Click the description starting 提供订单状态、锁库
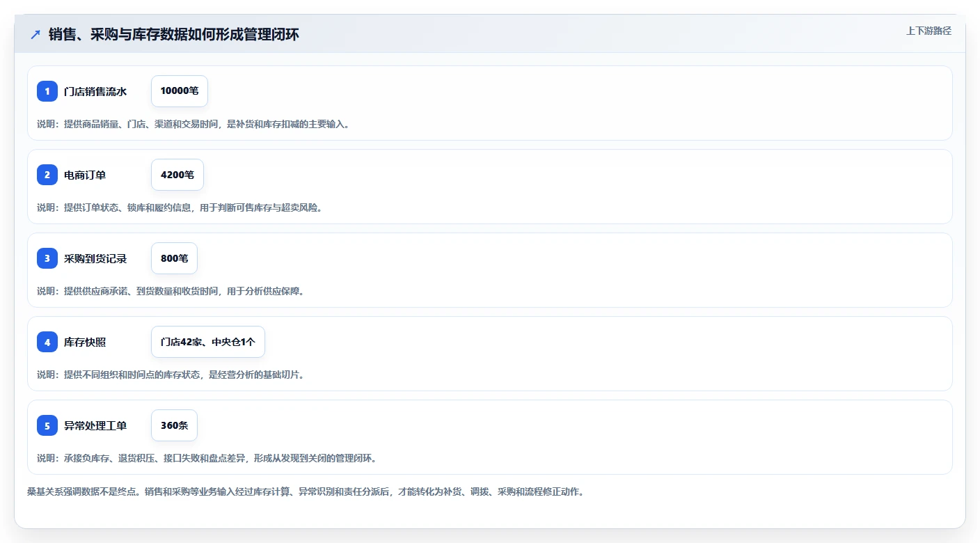 click(180, 207)
